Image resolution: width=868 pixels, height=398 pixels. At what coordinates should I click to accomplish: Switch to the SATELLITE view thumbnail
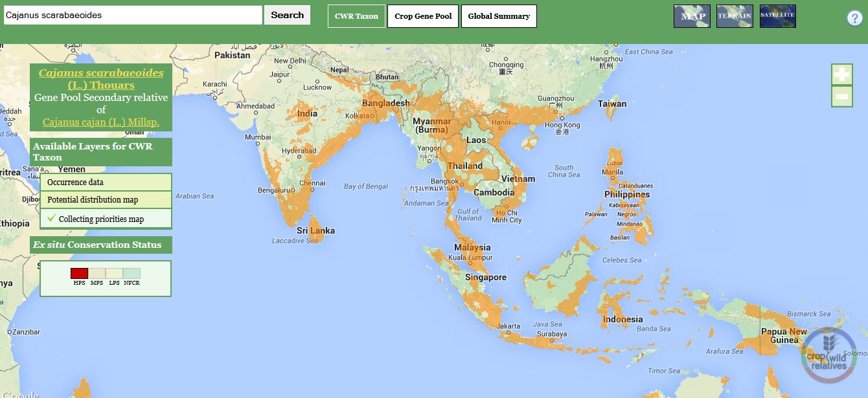[x=777, y=16]
